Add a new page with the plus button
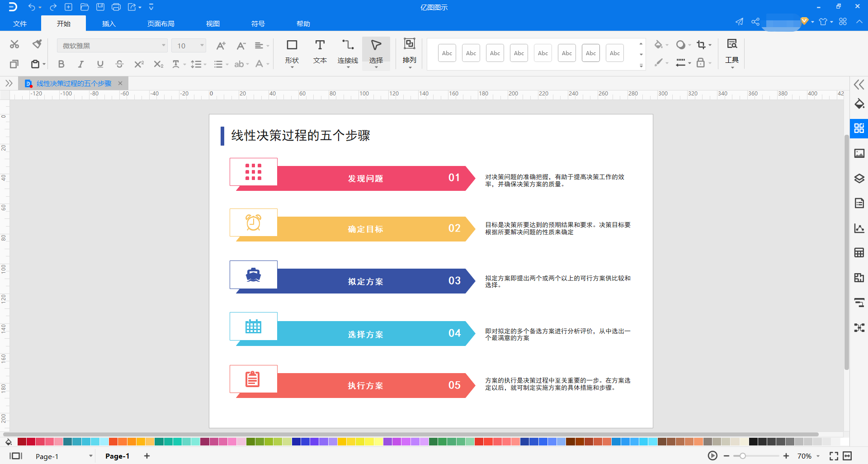This screenshot has width=868, height=464. [147, 456]
